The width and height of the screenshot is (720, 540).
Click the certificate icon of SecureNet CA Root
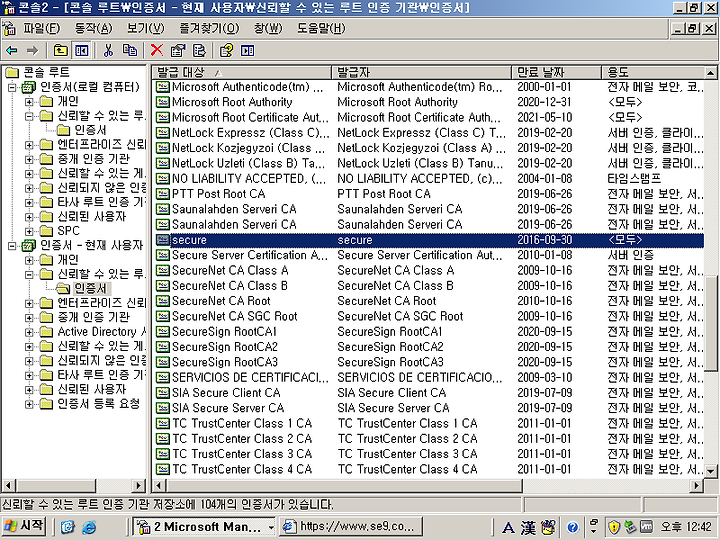[x=163, y=301]
